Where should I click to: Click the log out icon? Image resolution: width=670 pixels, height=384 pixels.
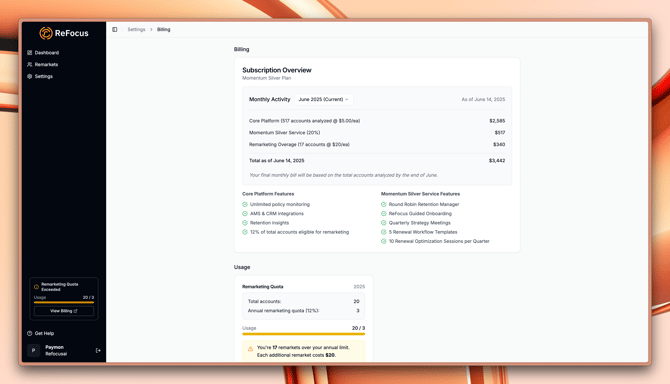(98, 350)
